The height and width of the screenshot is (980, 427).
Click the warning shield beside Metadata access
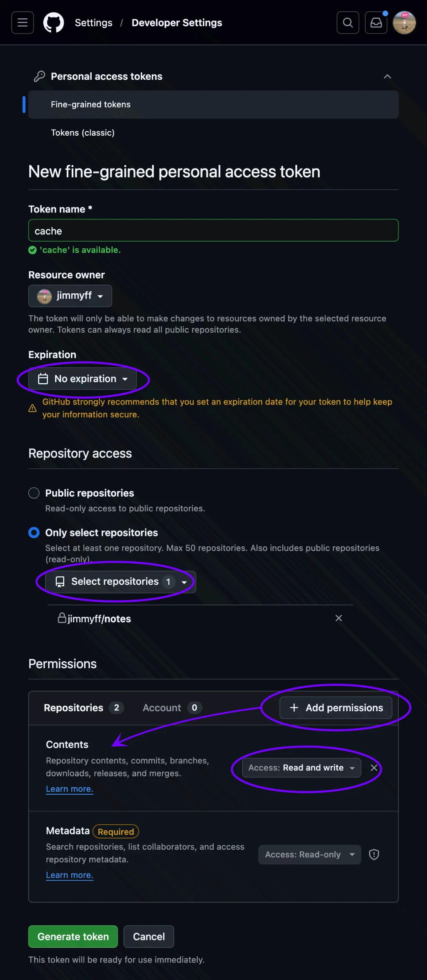pos(374,854)
